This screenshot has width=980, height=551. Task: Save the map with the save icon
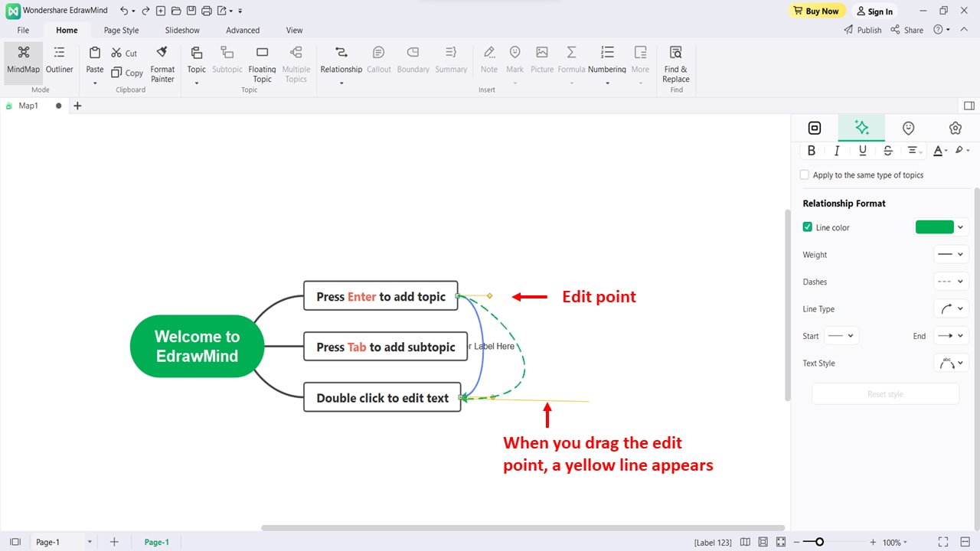click(x=191, y=11)
